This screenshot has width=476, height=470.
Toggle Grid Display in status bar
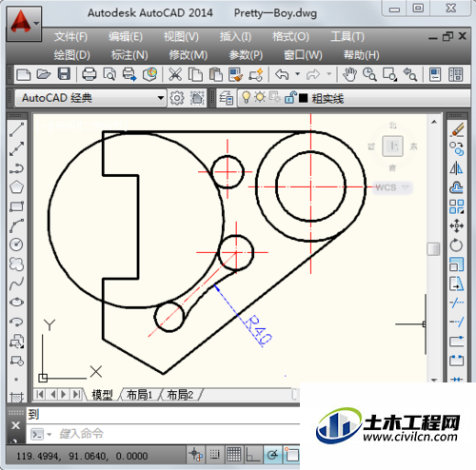(x=234, y=455)
